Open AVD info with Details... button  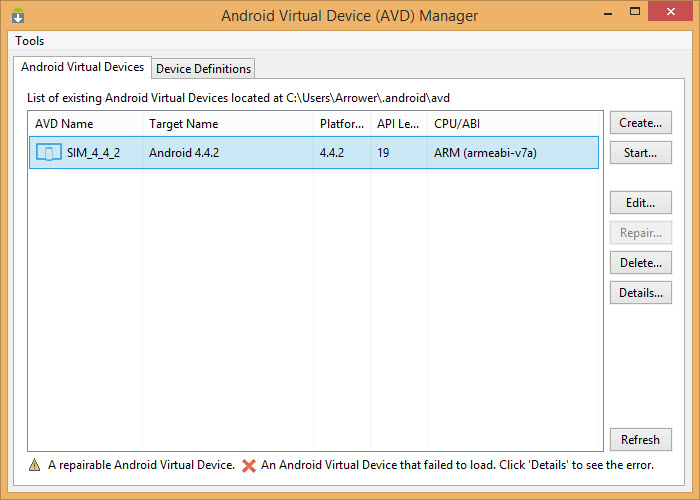[641, 293]
